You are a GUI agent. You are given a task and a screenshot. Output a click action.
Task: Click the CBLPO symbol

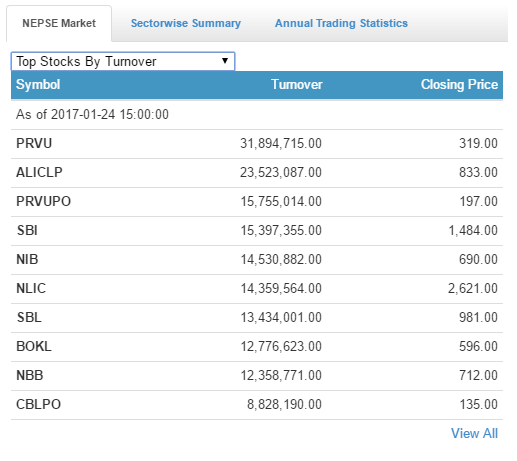click(x=39, y=404)
